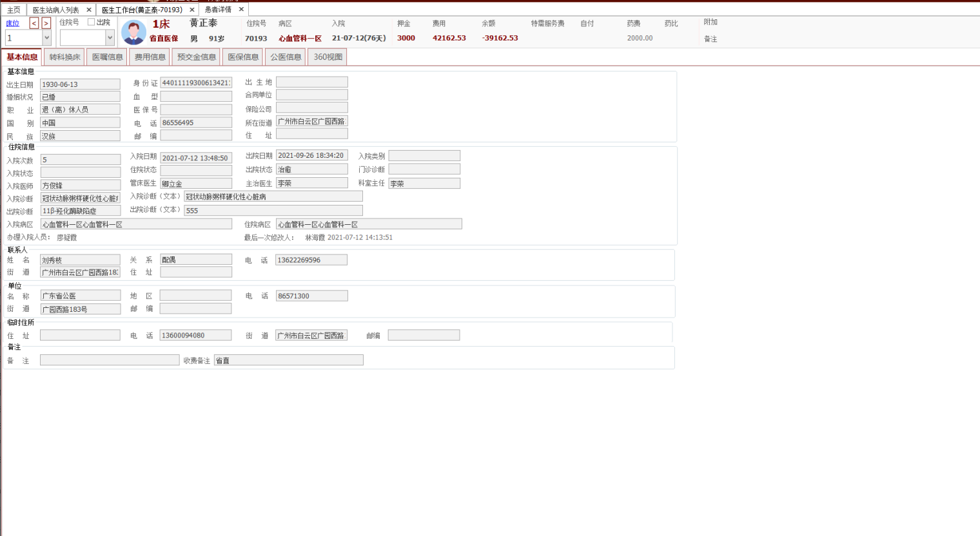Click the 住院病区 field
980x536 pixels.
(x=369, y=224)
